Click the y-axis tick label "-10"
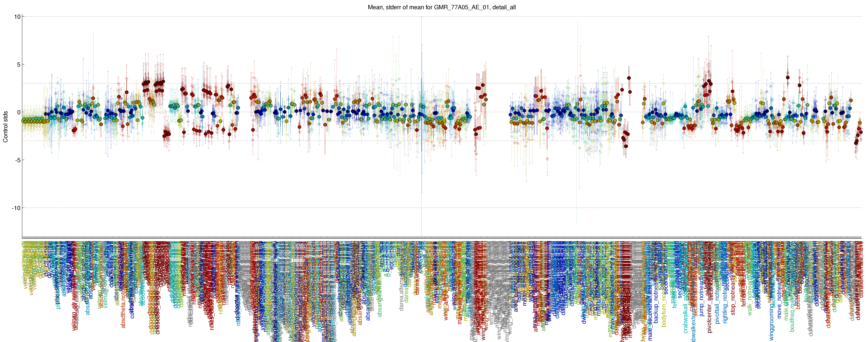The image size is (868, 342). click(16, 208)
